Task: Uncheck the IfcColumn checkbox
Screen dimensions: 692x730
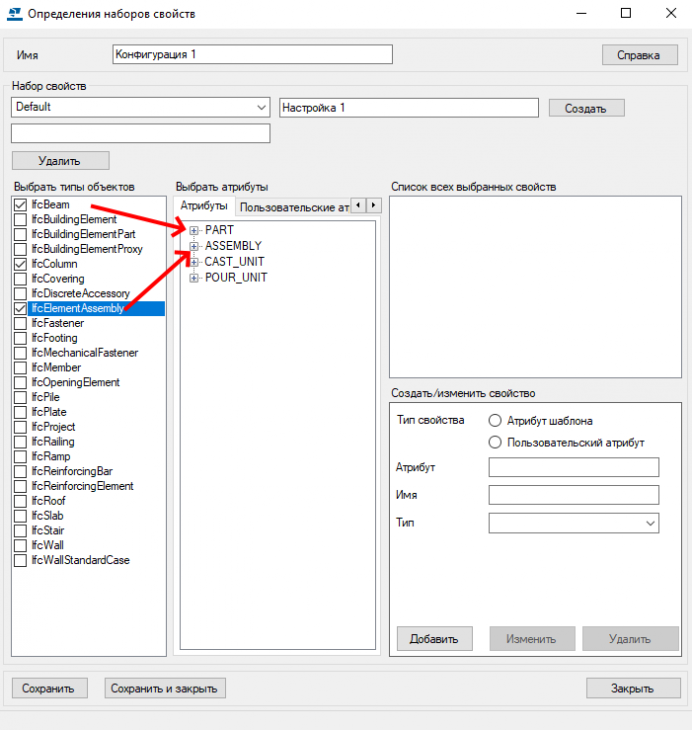Action: (x=20, y=264)
